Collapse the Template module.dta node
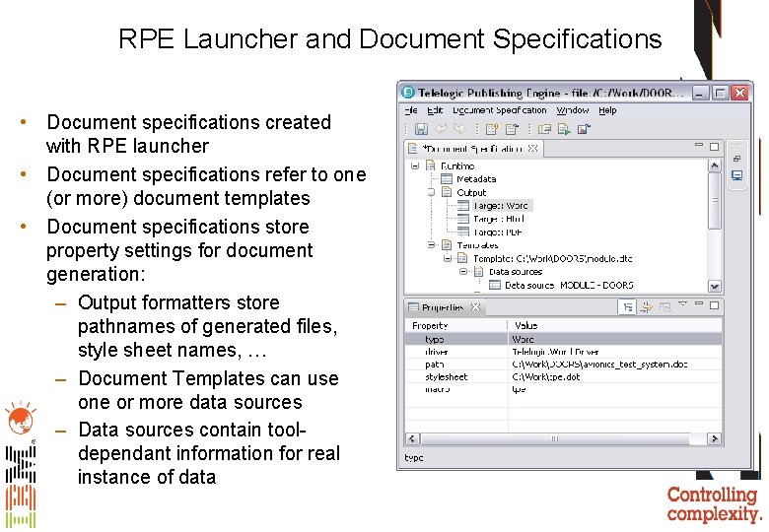 click(448, 258)
